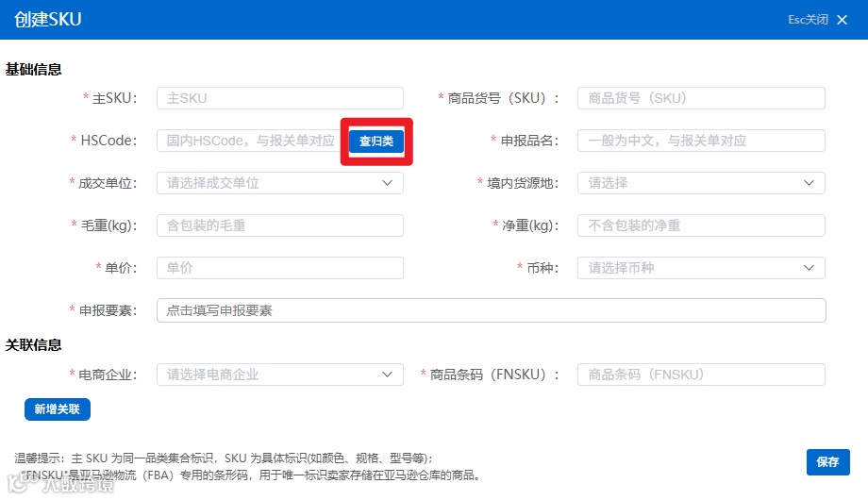Screen dimensions: 868x500
Task: Click the 温馨提示 hint text line
Action: [x=225, y=458]
